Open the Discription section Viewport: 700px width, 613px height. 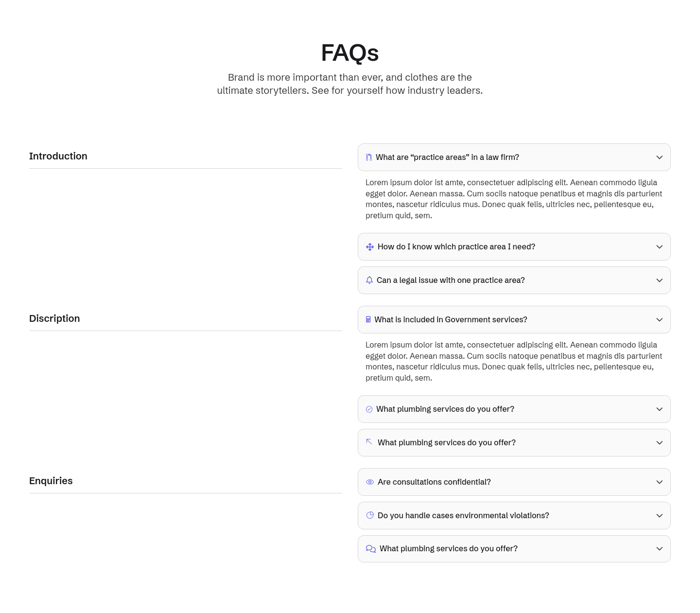pos(54,318)
